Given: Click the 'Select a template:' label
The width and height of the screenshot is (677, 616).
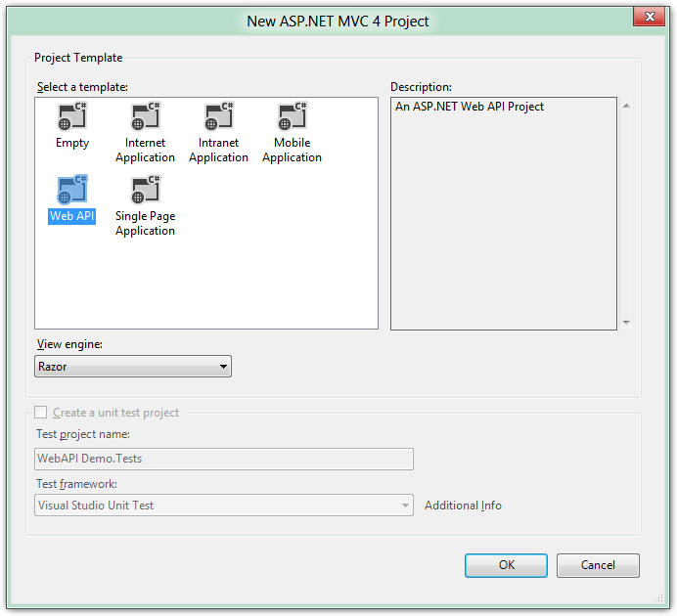Looking at the screenshot, I should [82, 87].
